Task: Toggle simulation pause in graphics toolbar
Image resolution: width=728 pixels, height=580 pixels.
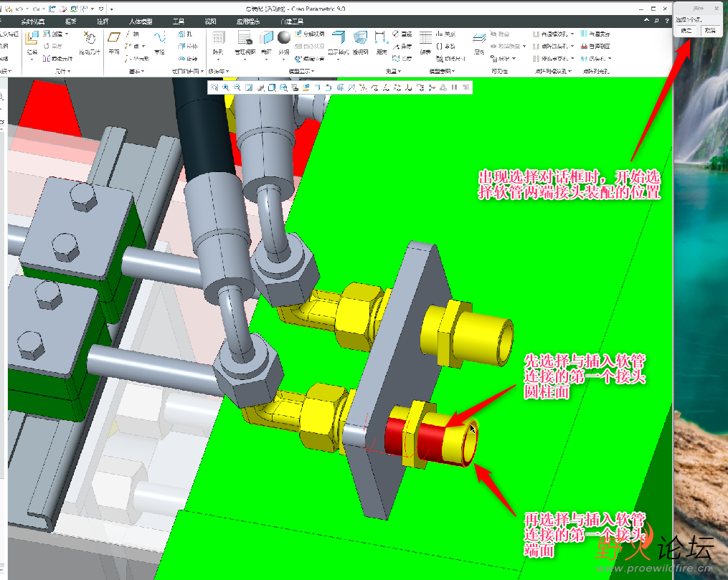Action: point(455,87)
